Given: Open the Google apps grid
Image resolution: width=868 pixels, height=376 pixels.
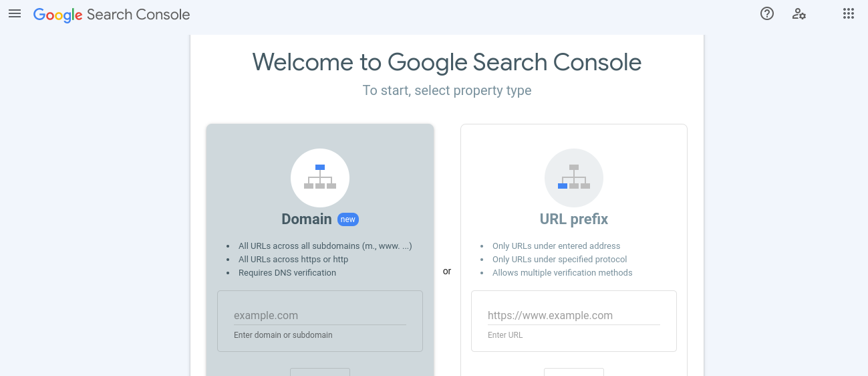Looking at the screenshot, I should [849, 13].
